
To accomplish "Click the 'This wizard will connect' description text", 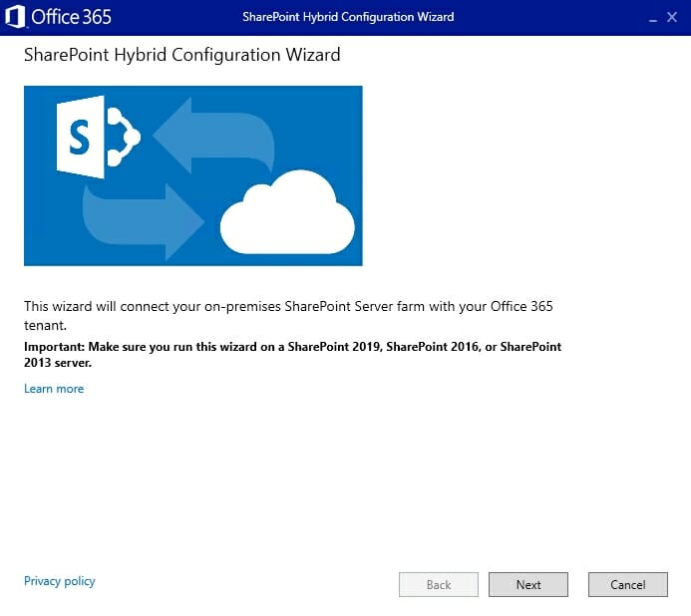I will coord(288,316).
